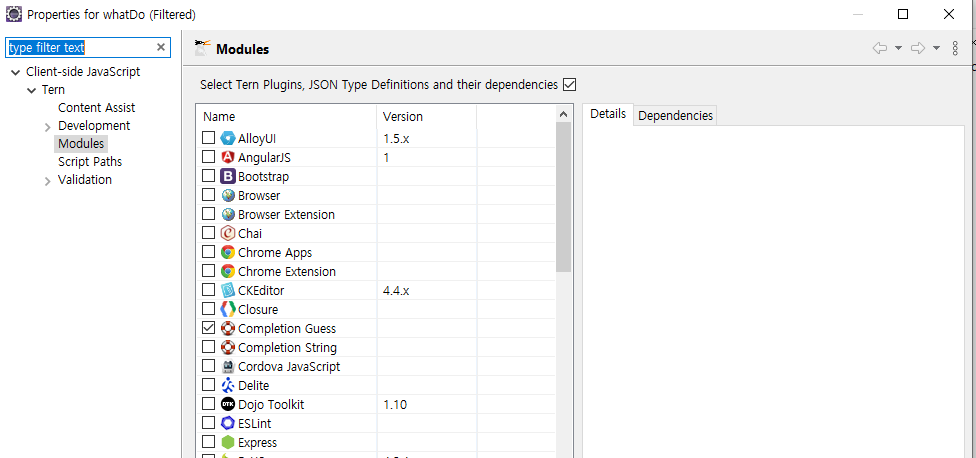Switch to the Dependencies tab
Image resolution: width=976 pixels, height=458 pixels.
coord(675,115)
